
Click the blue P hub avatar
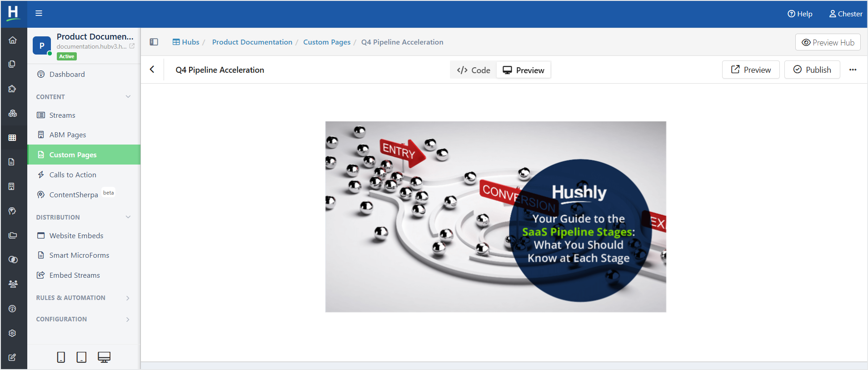pos(42,45)
